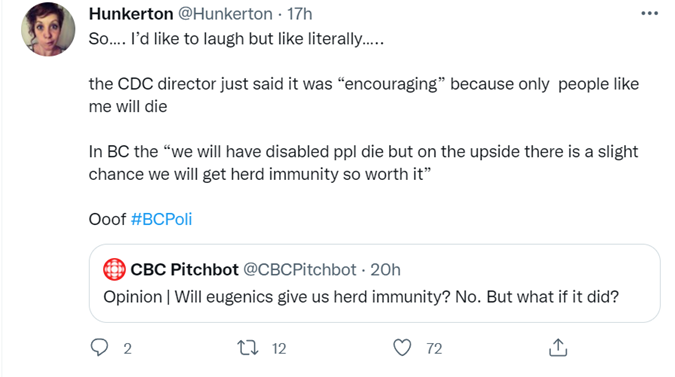View the 12 retweets count
Viewport: 675px width, 377px height.
point(279,349)
